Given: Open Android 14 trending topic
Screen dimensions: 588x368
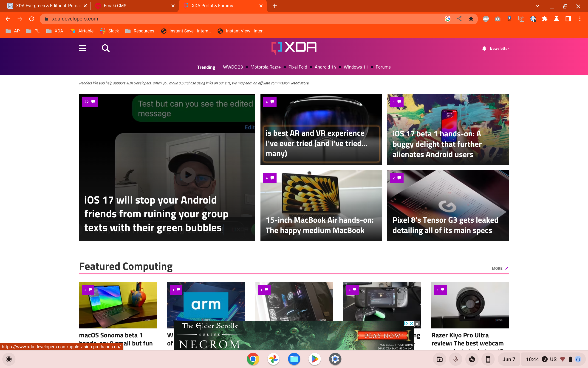Looking at the screenshot, I should [325, 67].
